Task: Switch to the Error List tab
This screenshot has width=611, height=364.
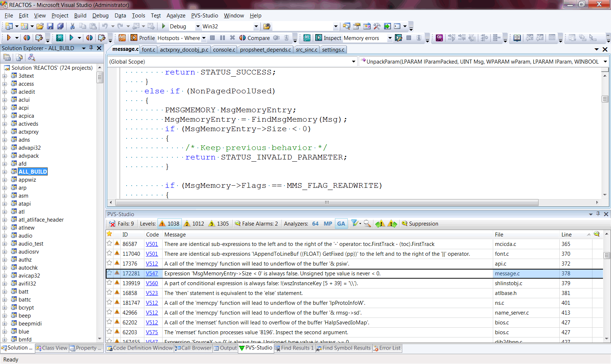Action: (387, 348)
